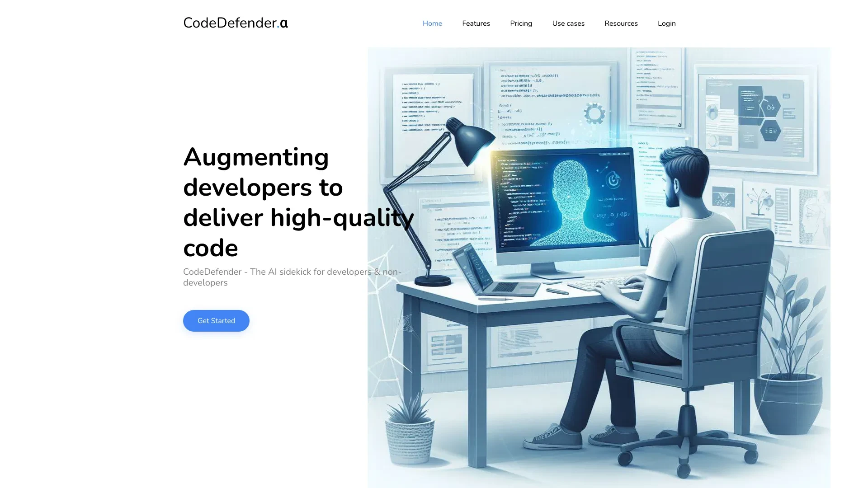The height and width of the screenshot is (488, 868).
Task: Click the Login link in navbar
Action: point(666,23)
